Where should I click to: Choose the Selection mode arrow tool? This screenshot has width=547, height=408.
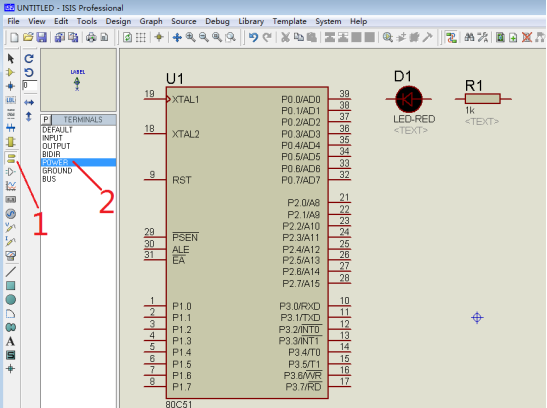[x=11, y=58]
